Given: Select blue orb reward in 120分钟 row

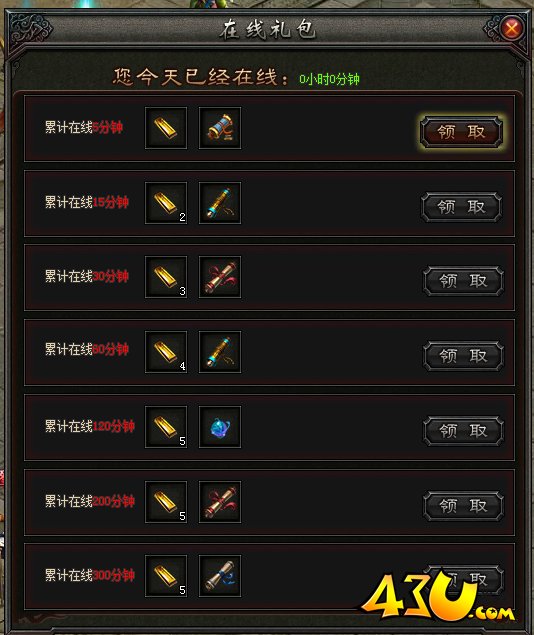Looking at the screenshot, I should point(220,427).
